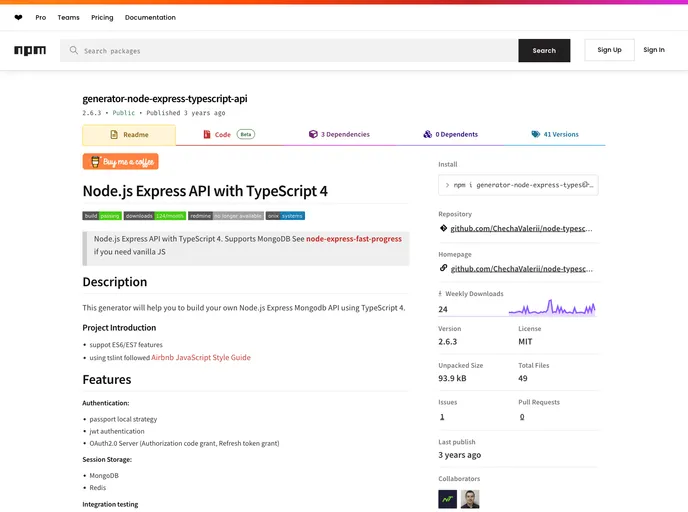Open the Documentation menu item
The width and height of the screenshot is (688, 512).
[x=150, y=18]
